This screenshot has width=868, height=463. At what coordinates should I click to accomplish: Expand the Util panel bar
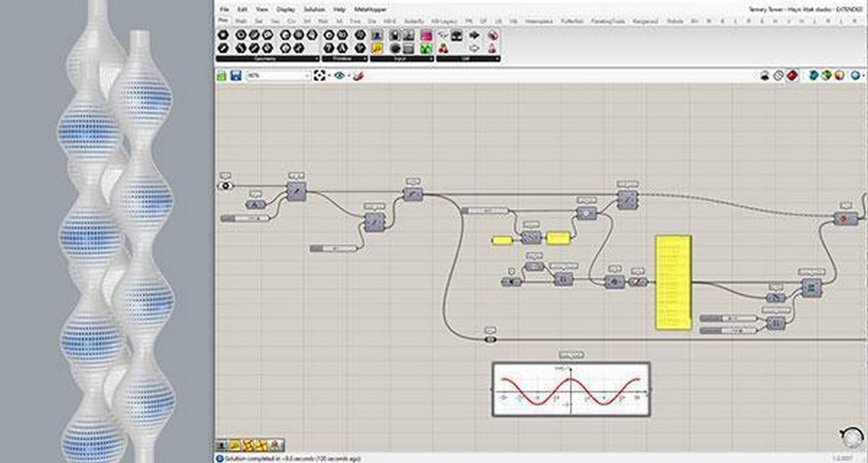(x=468, y=58)
